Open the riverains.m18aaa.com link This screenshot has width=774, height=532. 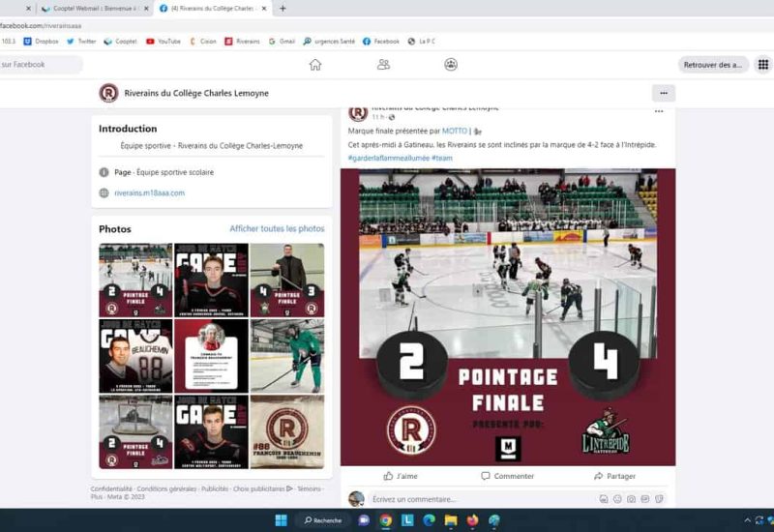click(149, 192)
